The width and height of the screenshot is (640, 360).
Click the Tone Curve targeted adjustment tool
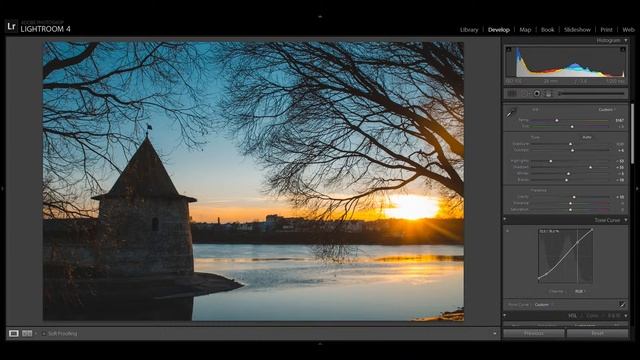[507, 231]
